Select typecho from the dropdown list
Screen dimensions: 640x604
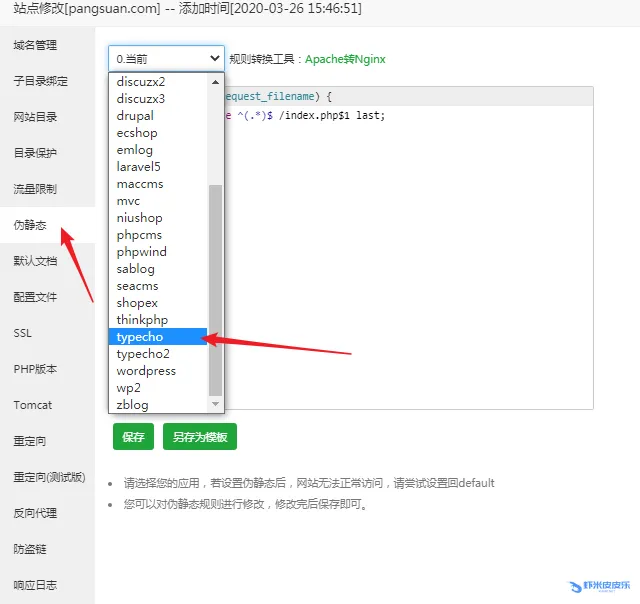click(140, 337)
